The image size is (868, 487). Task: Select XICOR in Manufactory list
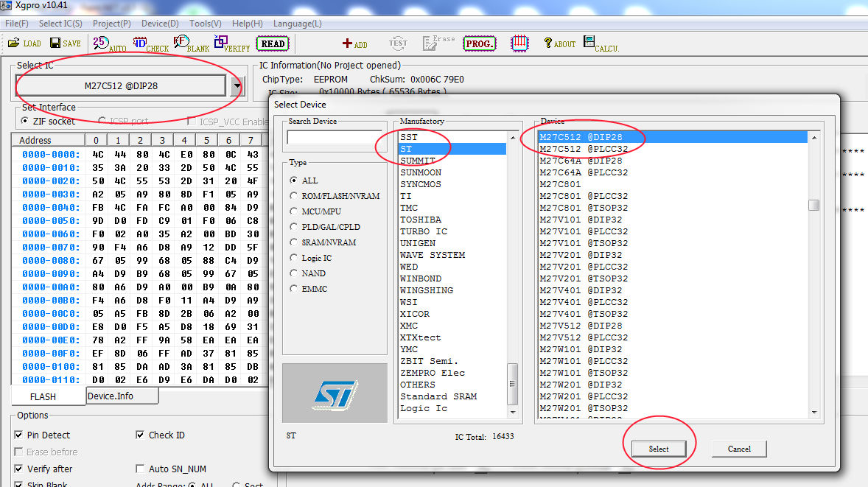tap(452, 314)
